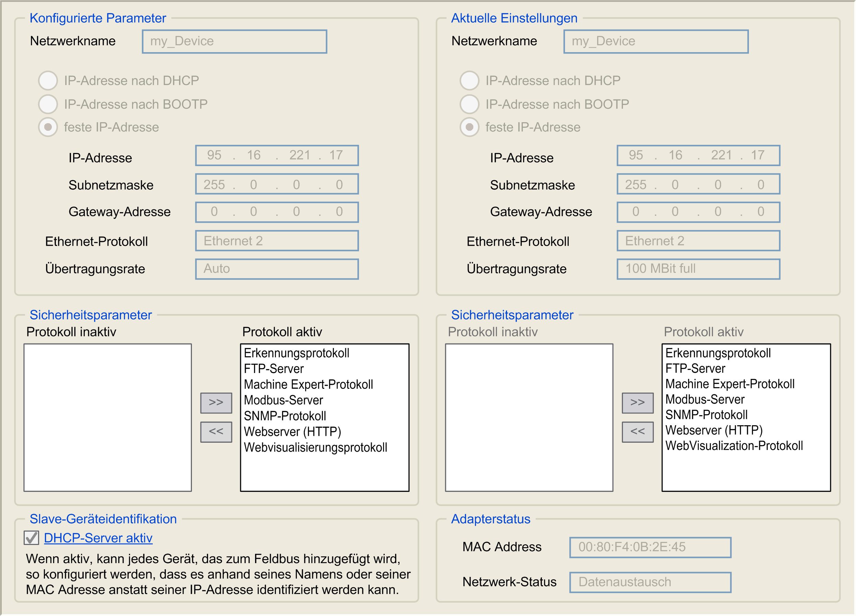
Task: Open the configured Übertragungsrate Auto field
Action: click(277, 269)
